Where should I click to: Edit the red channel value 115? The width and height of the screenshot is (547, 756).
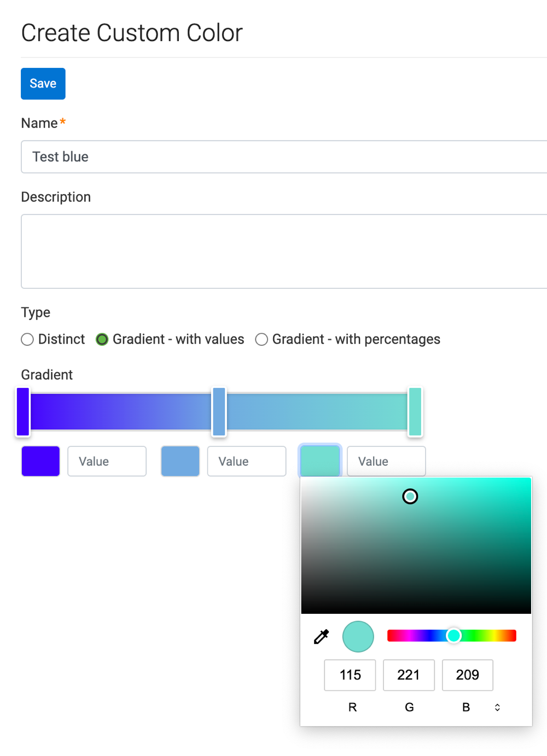[350, 675]
